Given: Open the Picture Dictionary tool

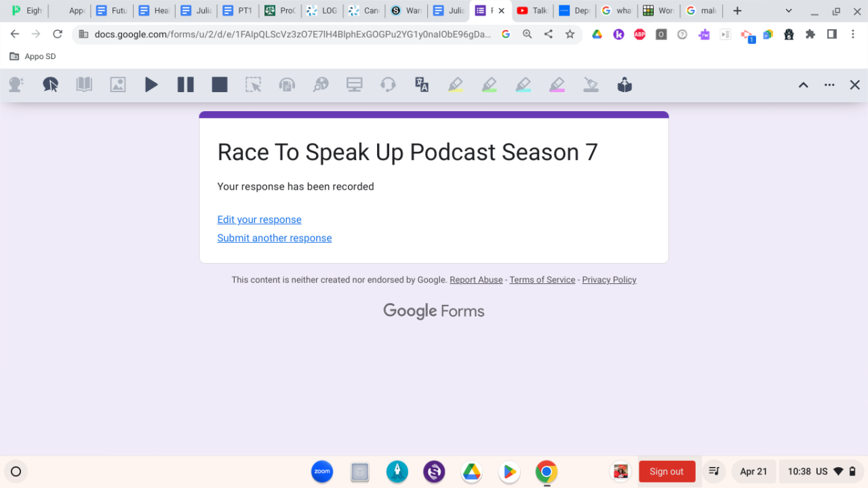Looking at the screenshot, I should (x=118, y=85).
